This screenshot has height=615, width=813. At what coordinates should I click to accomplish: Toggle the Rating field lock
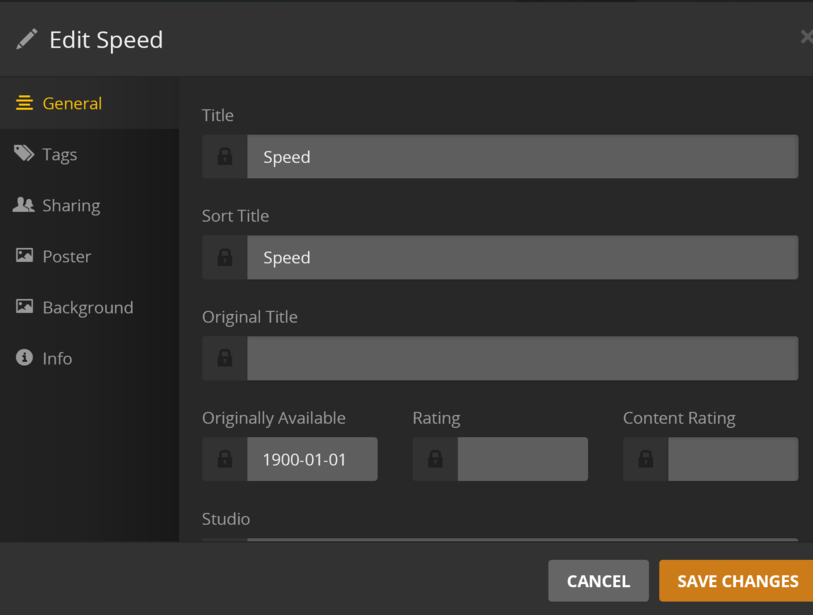click(435, 460)
